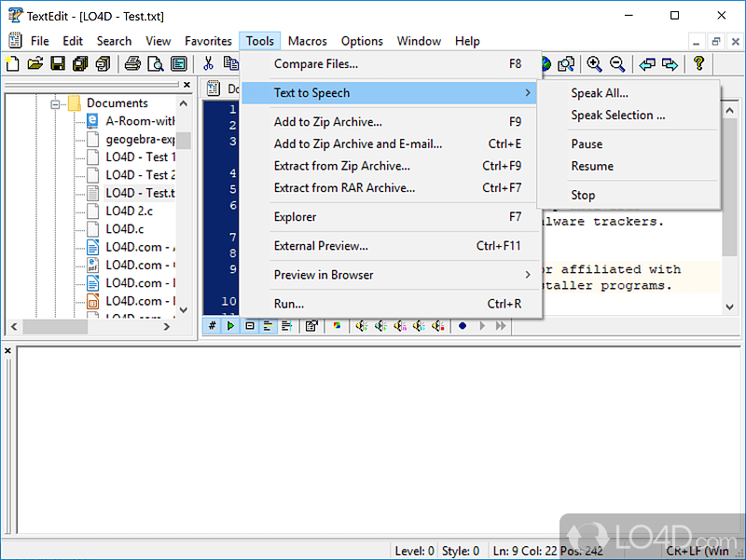Click the file tree vertical scroll down arrow
Viewport: 746px width, 560px height.
[184, 310]
